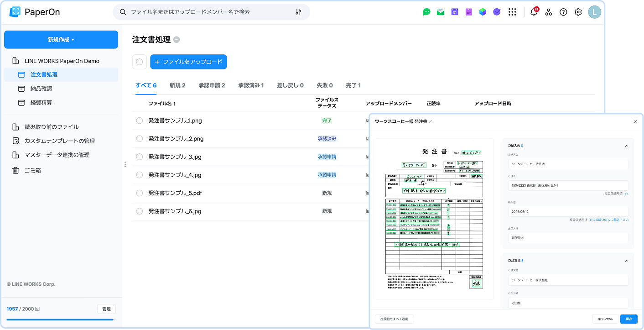644x330 pixels.
Task: Open the settings gear icon
Action: pyautogui.click(x=578, y=12)
